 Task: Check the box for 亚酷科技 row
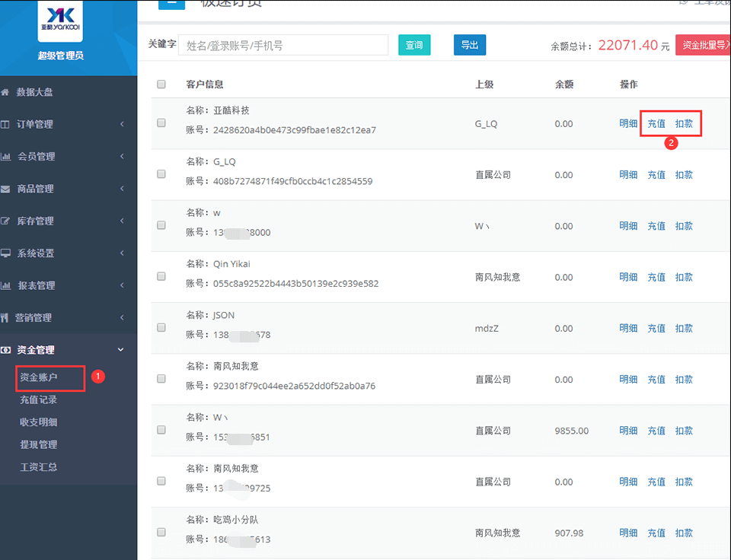point(161,123)
